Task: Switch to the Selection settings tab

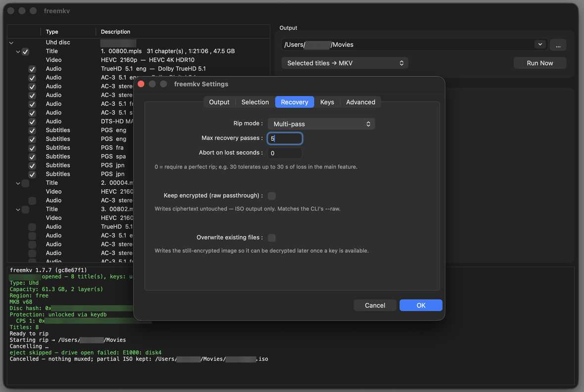Action: point(255,102)
